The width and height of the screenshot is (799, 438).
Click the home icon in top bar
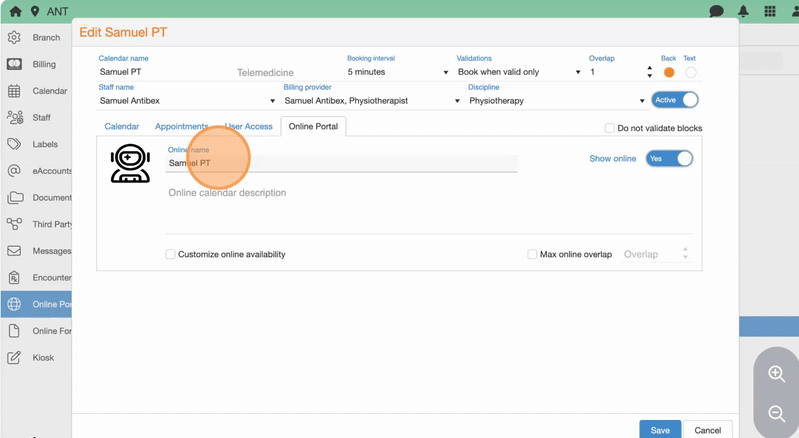pos(15,11)
